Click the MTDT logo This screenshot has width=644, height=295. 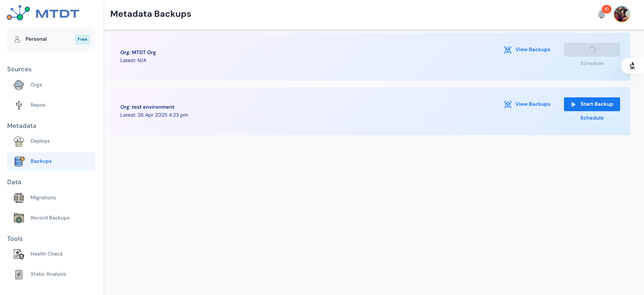[x=43, y=13]
